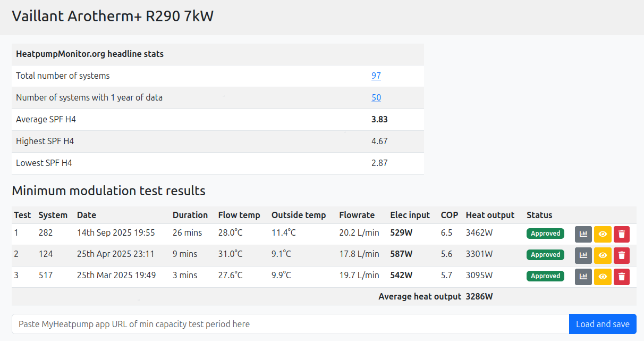The image size is (644, 341).
Task: Click the Approved badge for the 25th Mar test
Action: [x=545, y=276]
